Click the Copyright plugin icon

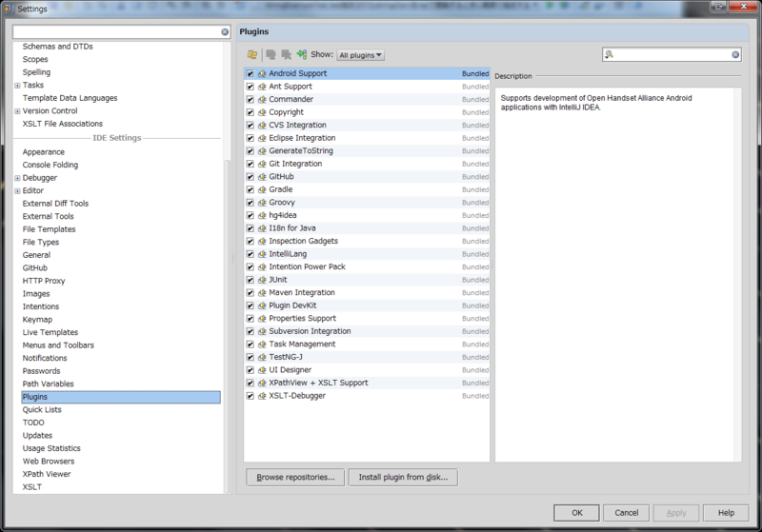[262, 112]
